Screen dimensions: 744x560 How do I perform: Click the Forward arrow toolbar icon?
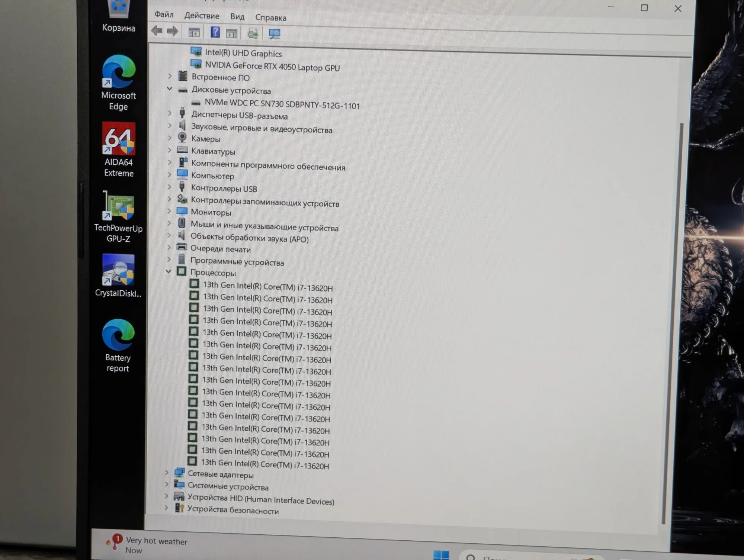click(x=172, y=31)
